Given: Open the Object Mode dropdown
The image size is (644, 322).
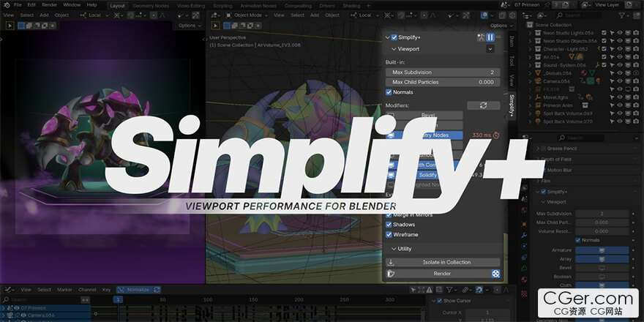Looking at the screenshot, I should [x=247, y=15].
